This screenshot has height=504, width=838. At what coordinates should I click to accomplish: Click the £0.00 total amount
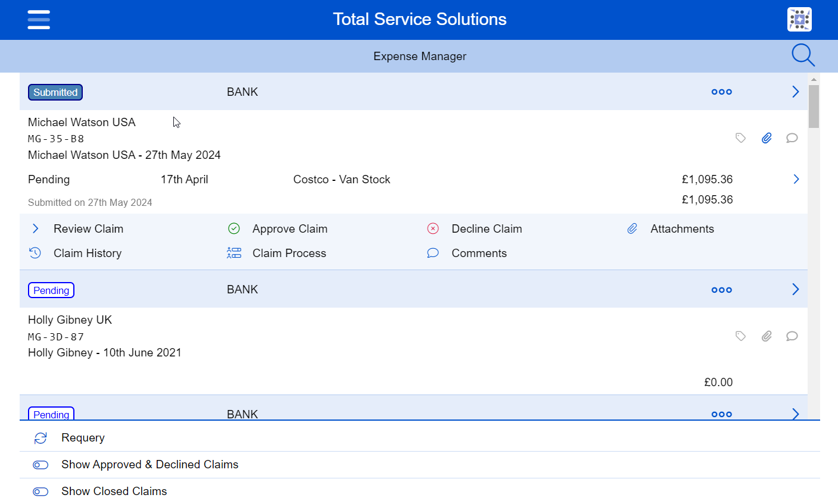click(718, 382)
